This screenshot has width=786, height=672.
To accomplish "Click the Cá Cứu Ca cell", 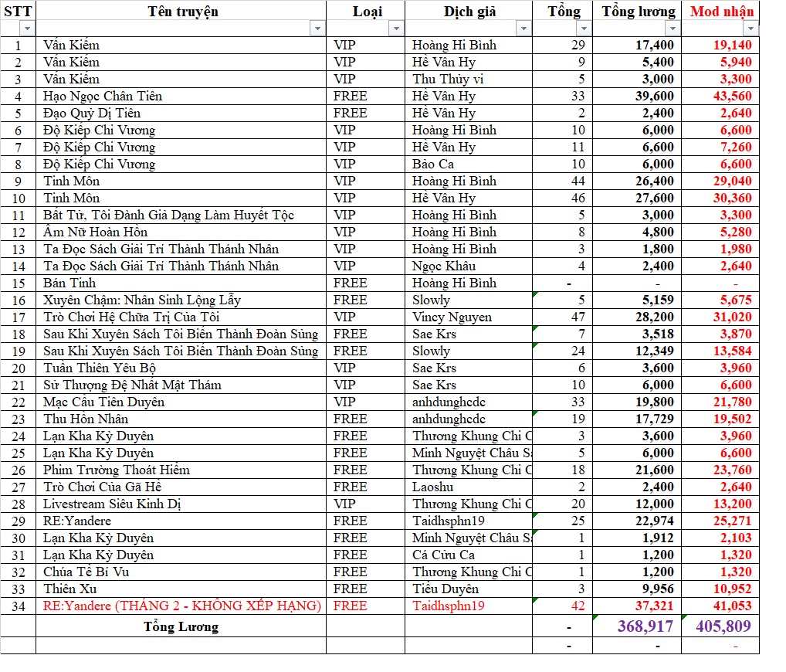I will click(443, 555).
